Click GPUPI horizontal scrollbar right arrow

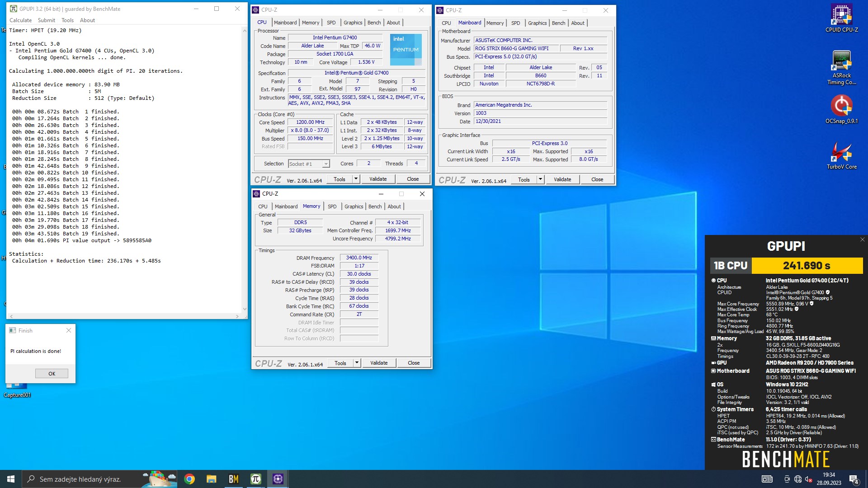pyautogui.click(x=237, y=316)
